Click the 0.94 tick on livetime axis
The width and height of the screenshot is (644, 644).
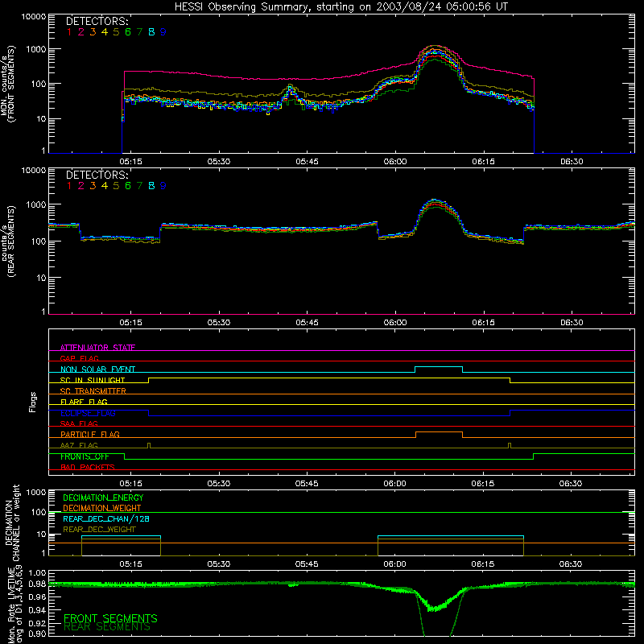[x=37, y=609]
